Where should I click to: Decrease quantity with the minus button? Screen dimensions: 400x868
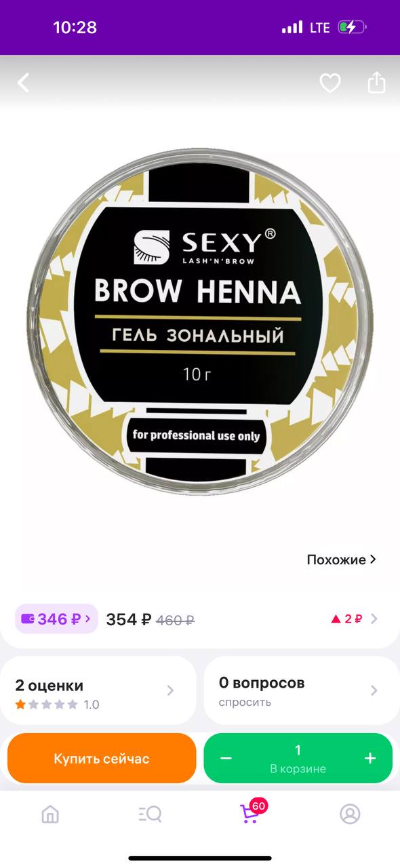(226, 758)
